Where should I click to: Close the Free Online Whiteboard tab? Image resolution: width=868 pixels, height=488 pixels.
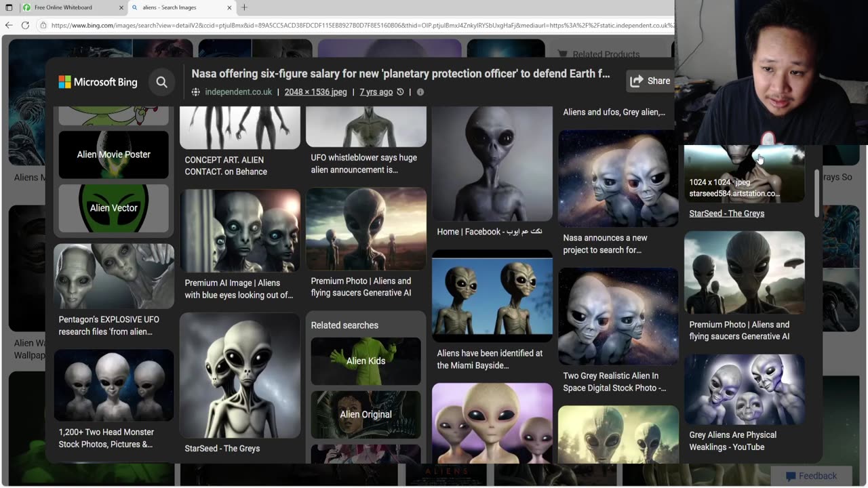121,7
